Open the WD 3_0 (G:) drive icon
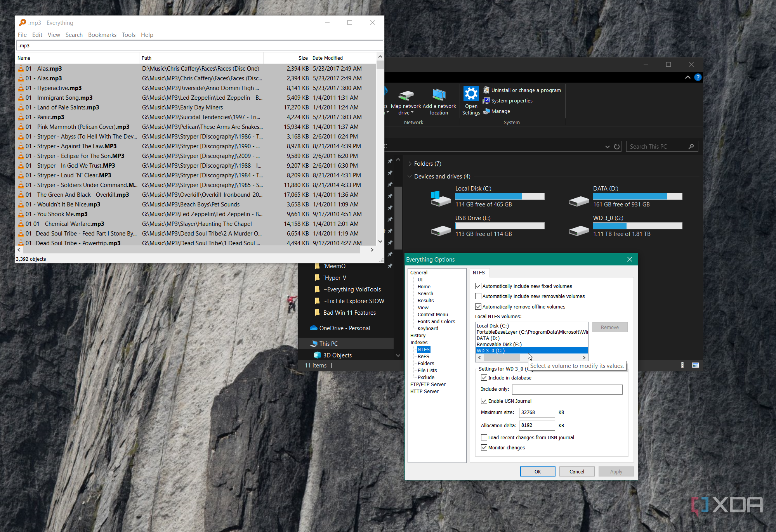776x532 pixels. click(x=578, y=230)
